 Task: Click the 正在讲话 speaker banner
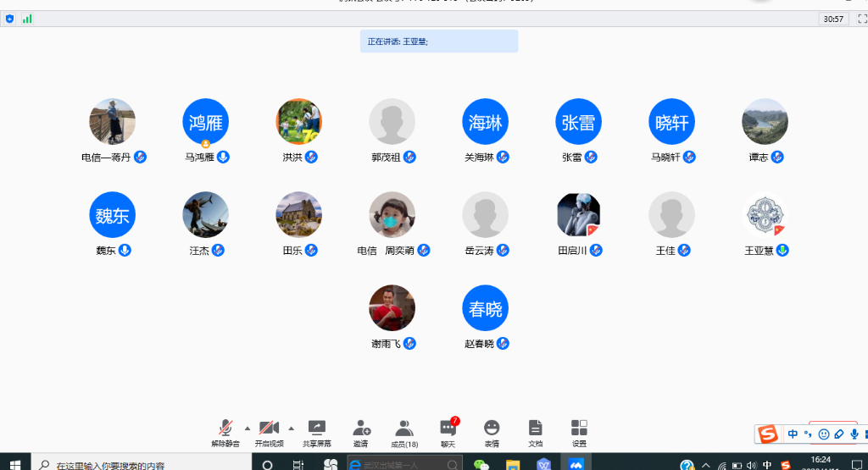438,41
